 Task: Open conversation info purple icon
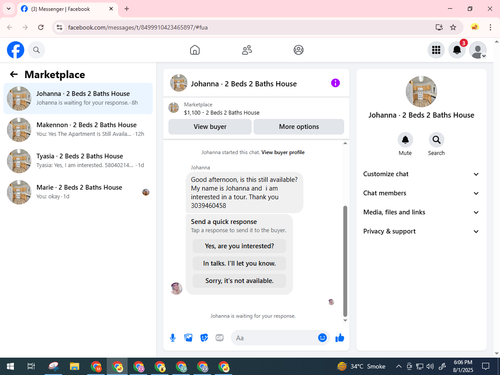[x=335, y=83]
